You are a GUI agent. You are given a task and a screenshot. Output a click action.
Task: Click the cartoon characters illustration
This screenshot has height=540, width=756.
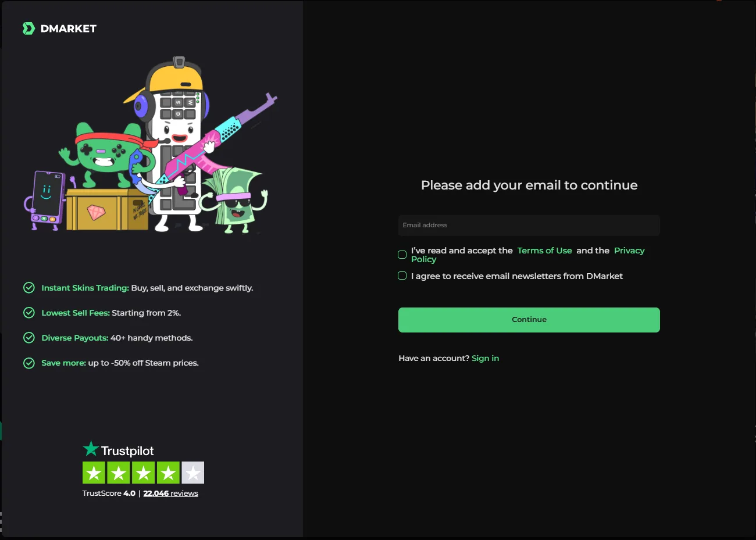point(151,145)
